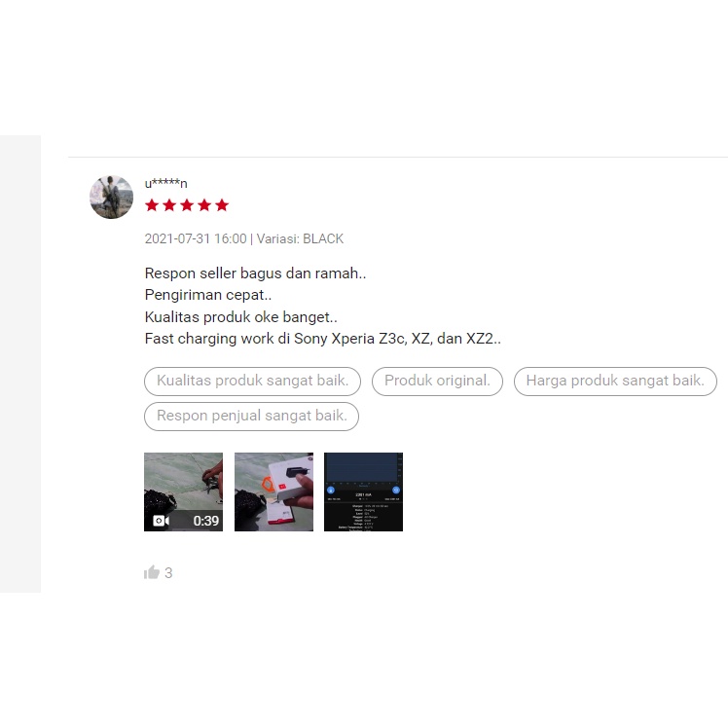Click the review date 2021-07-31 16:00

(196, 238)
